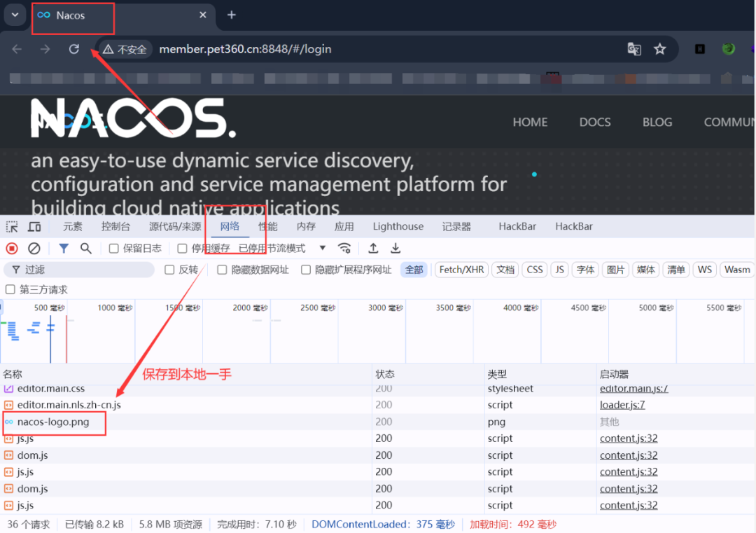Open network conditions wifi icon

(344, 249)
